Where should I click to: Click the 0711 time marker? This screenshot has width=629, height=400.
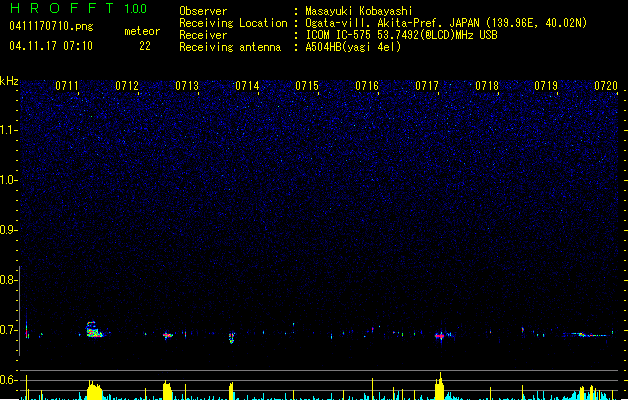tap(67, 86)
